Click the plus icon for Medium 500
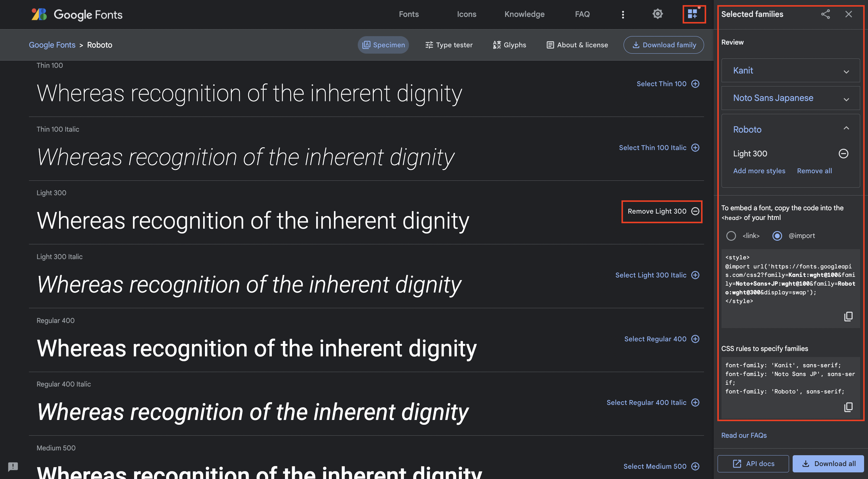Image resolution: width=868 pixels, height=479 pixels. tap(696, 466)
